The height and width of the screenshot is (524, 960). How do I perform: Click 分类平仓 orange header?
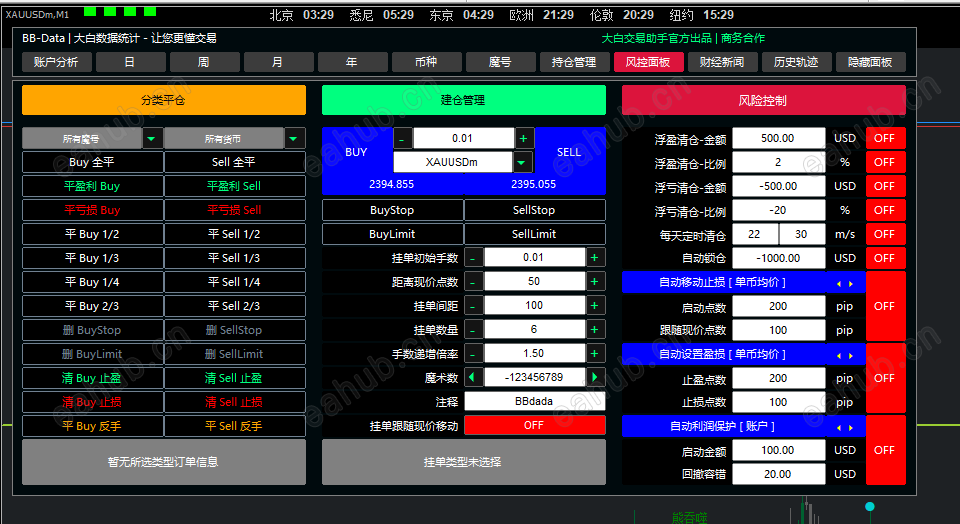(x=163, y=100)
